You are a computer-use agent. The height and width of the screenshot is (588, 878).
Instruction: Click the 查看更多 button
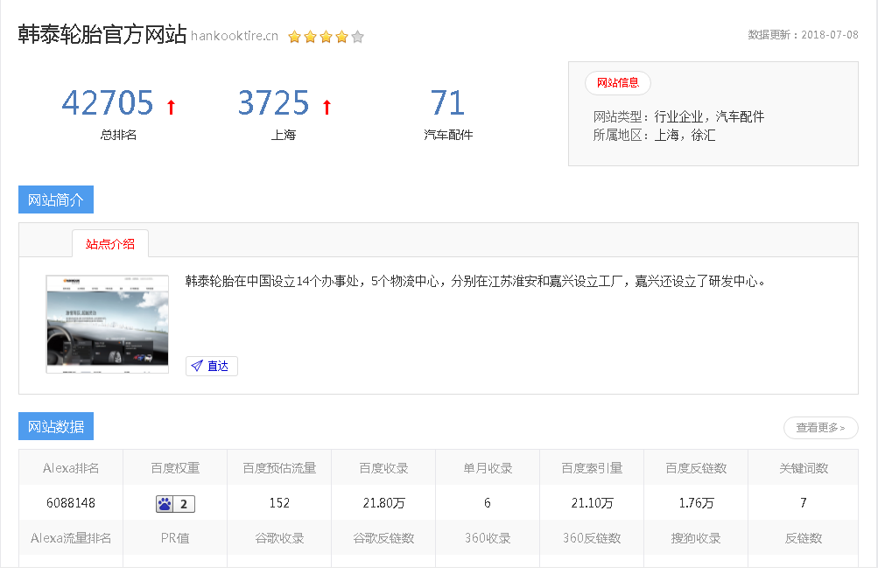click(x=820, y=427)
